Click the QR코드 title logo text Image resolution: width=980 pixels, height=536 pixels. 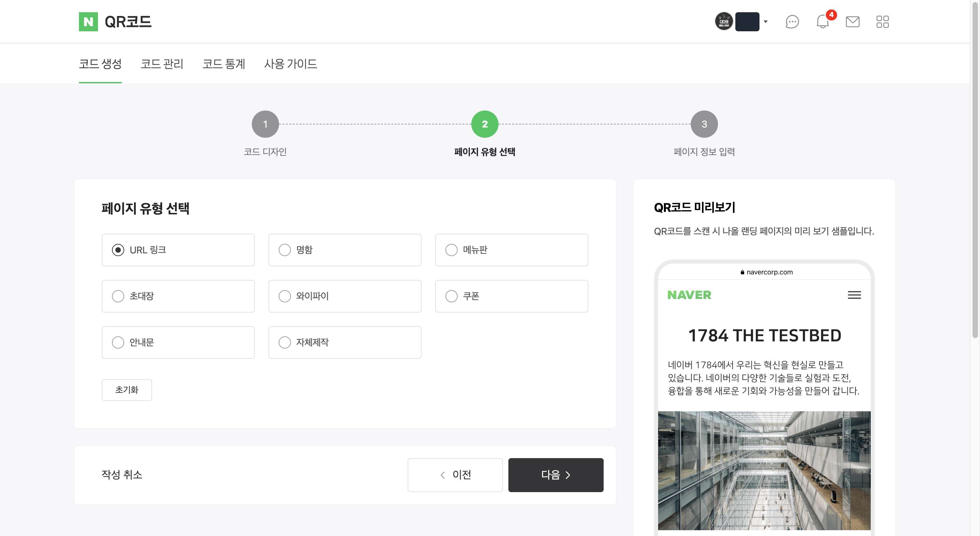tap(128, 22)
